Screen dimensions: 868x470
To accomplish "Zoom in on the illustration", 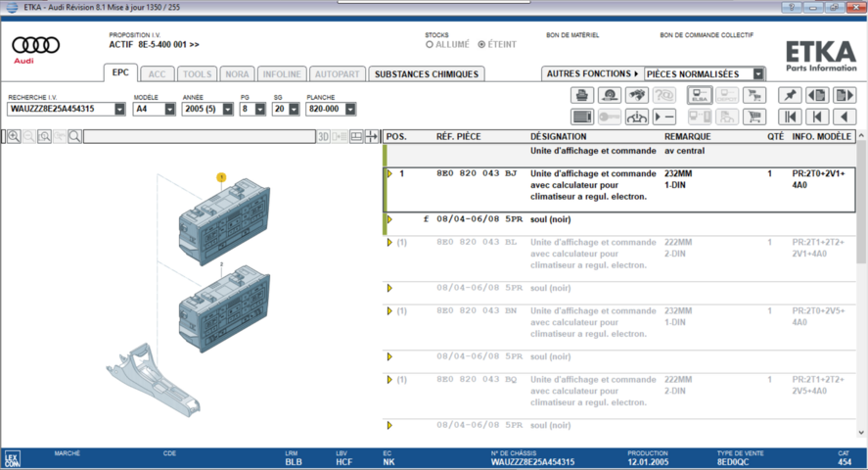I will [14, 136].
